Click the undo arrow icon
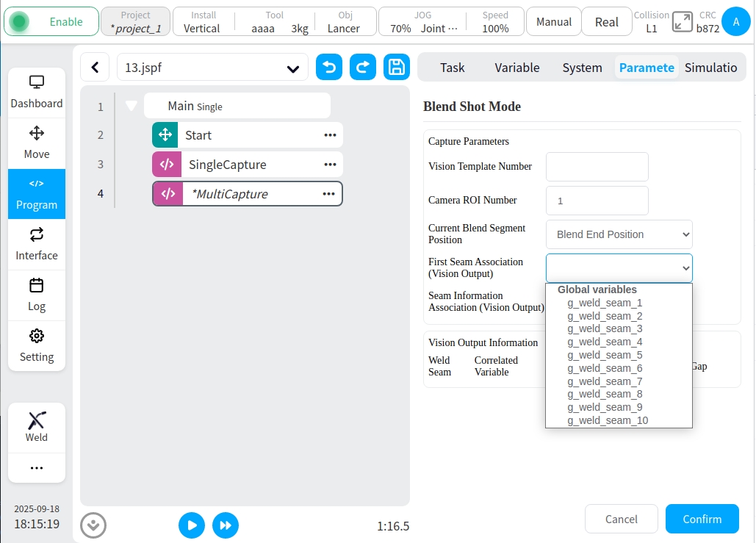This screenshot has height=543, width=756. 329,68
